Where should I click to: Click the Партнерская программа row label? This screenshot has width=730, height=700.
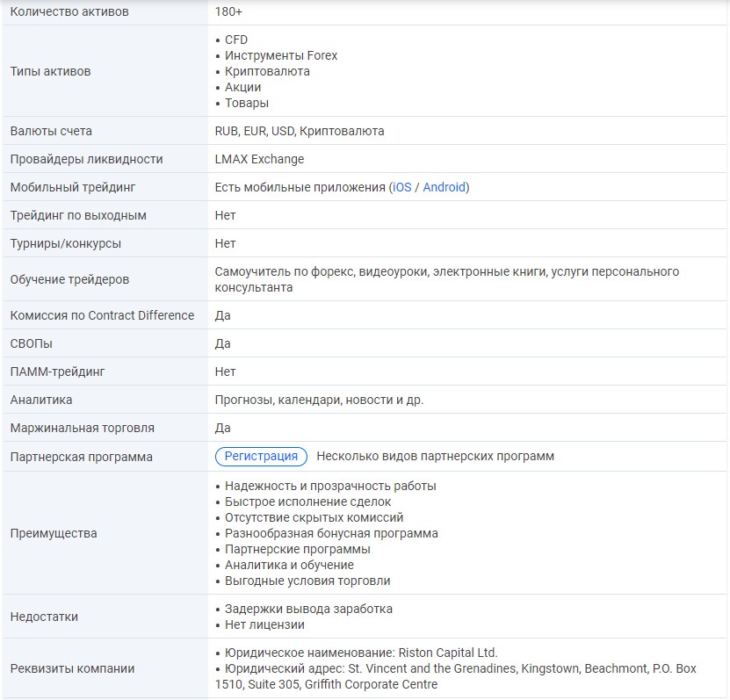[x=81, y=457]
